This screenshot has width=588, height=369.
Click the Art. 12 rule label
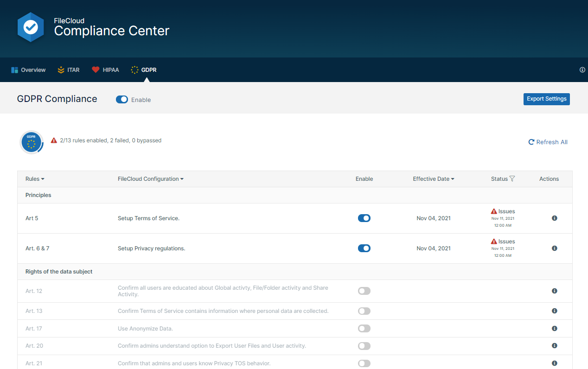click(x=34, y=291)
